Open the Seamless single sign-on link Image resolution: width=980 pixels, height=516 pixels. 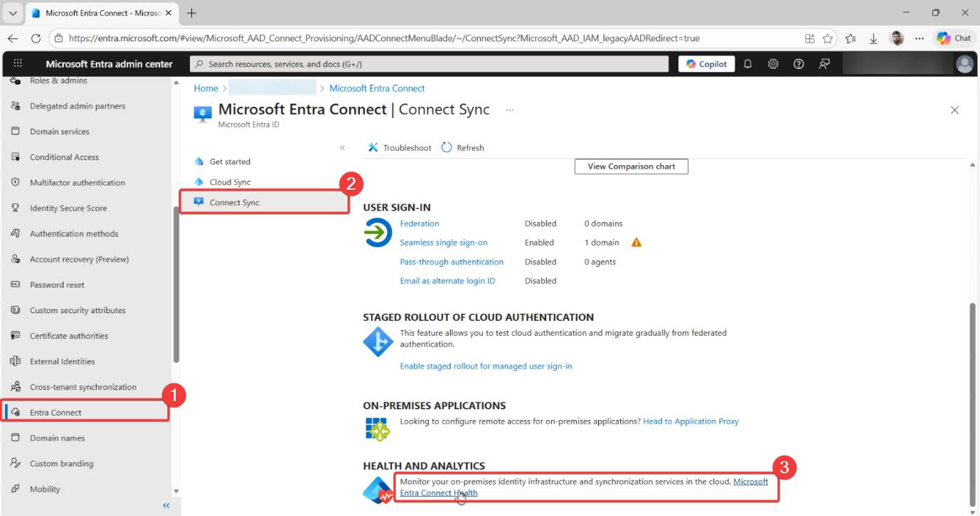pyautogui.click(x=444, y=243)
